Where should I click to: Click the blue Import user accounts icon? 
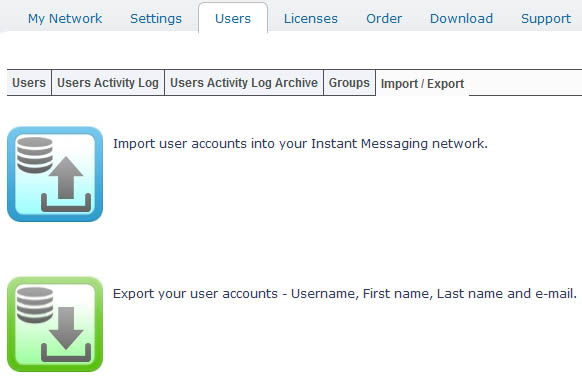pyautogui.click(x=55, y=174)
